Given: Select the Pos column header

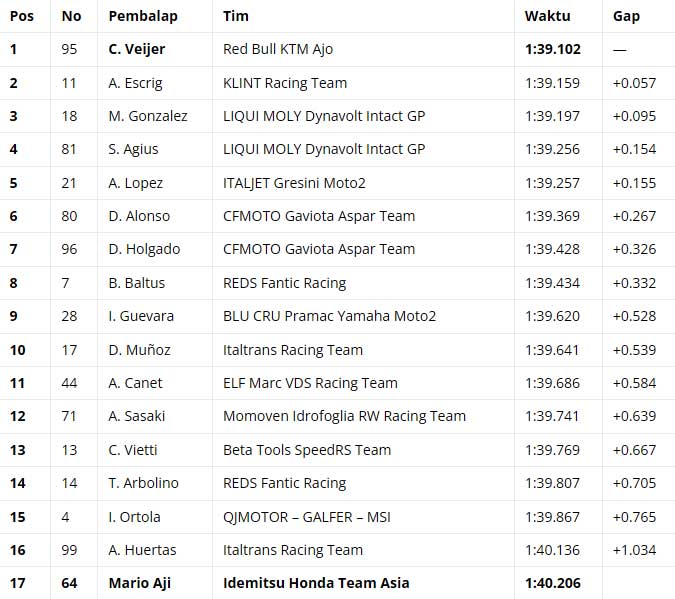Looking at the screenshot, I should 22,16.
